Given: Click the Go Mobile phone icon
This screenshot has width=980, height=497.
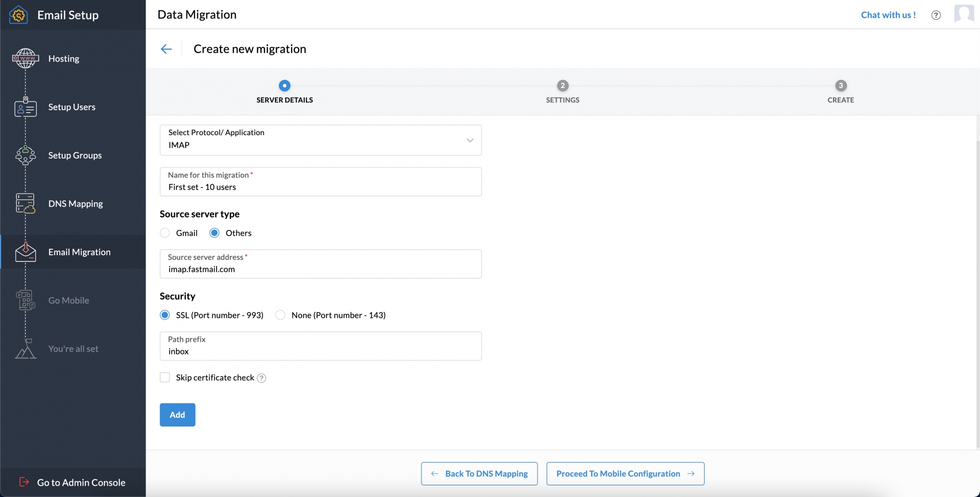Looking at the screenshot, I should (25, 300).
